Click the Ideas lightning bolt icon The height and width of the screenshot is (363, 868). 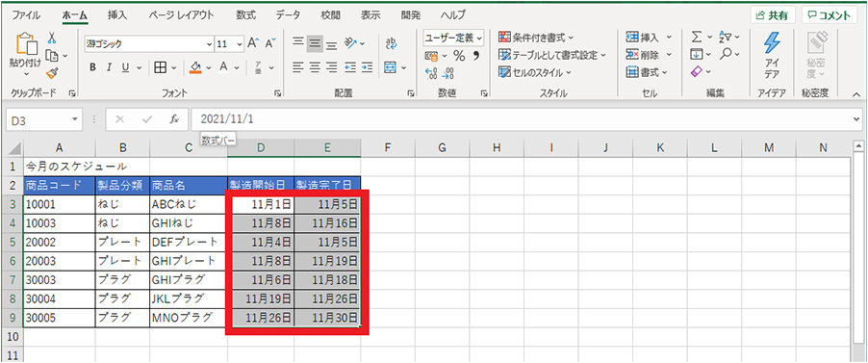click(x=772, y=42)
